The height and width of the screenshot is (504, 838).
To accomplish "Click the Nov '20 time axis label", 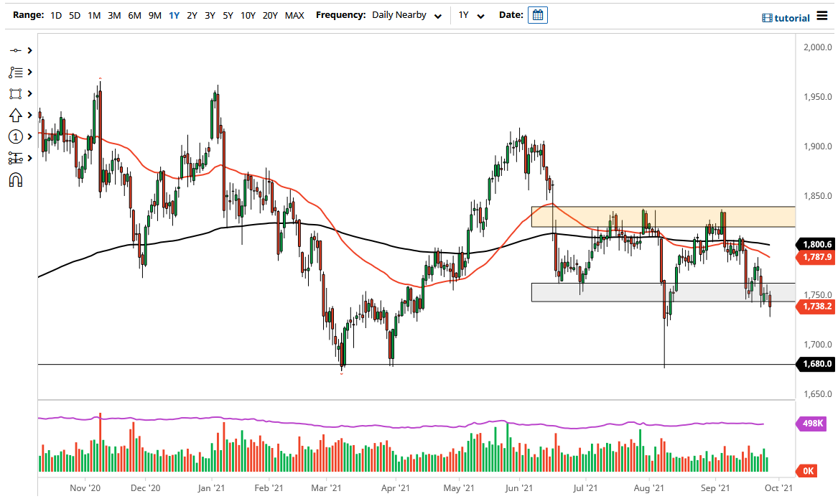I will (85, 488).
